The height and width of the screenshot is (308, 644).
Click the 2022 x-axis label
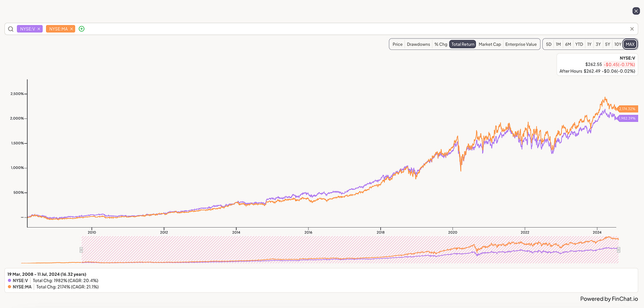525,232
